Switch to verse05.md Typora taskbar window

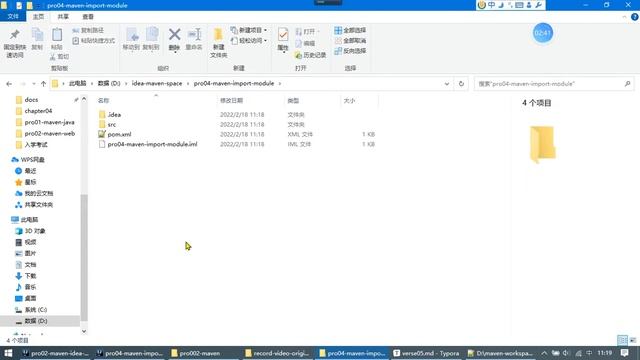[427, 353]
